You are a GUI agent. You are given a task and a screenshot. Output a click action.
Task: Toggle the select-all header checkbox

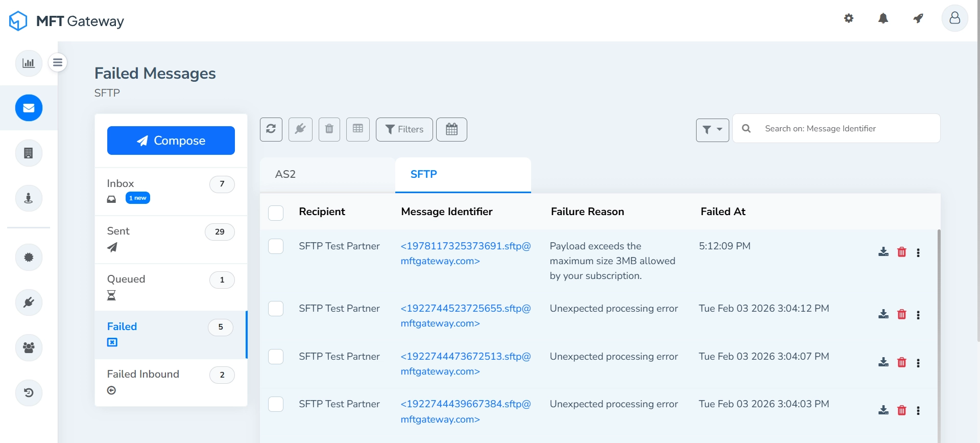point(276,213)
